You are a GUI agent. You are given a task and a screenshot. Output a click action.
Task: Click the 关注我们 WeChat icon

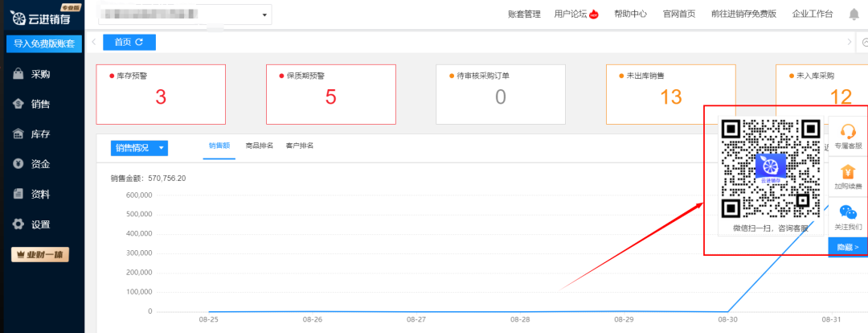848,212
